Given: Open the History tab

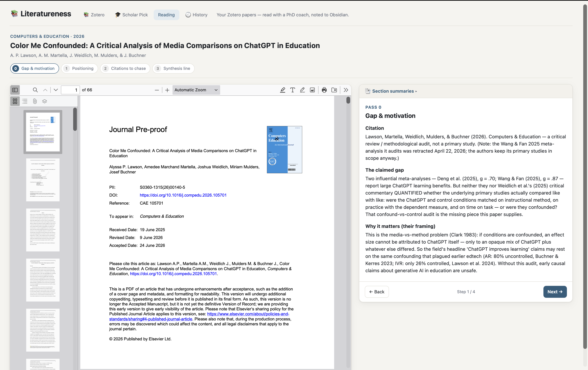Looking at the screenshot, I should tap(196, 15).
